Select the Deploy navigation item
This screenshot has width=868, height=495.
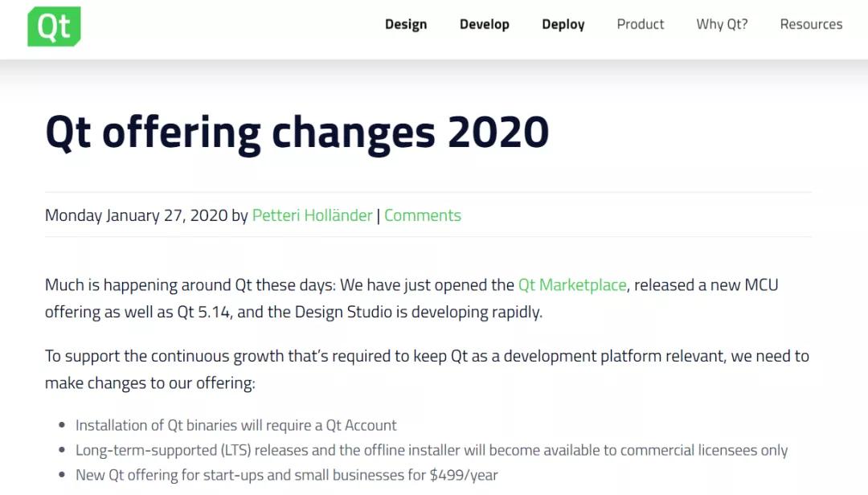pos(563,24)
